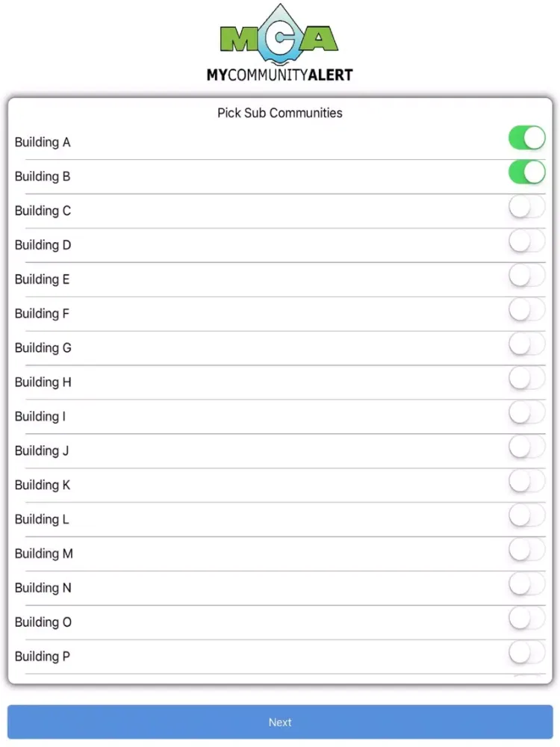Disable the Building A toggle
The height and width of the screenshot is (747, 560).
526,137
